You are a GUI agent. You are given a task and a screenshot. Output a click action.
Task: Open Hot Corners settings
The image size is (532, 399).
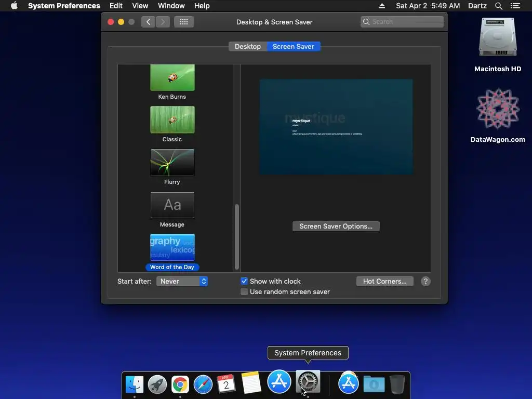(x=385, y=281)
